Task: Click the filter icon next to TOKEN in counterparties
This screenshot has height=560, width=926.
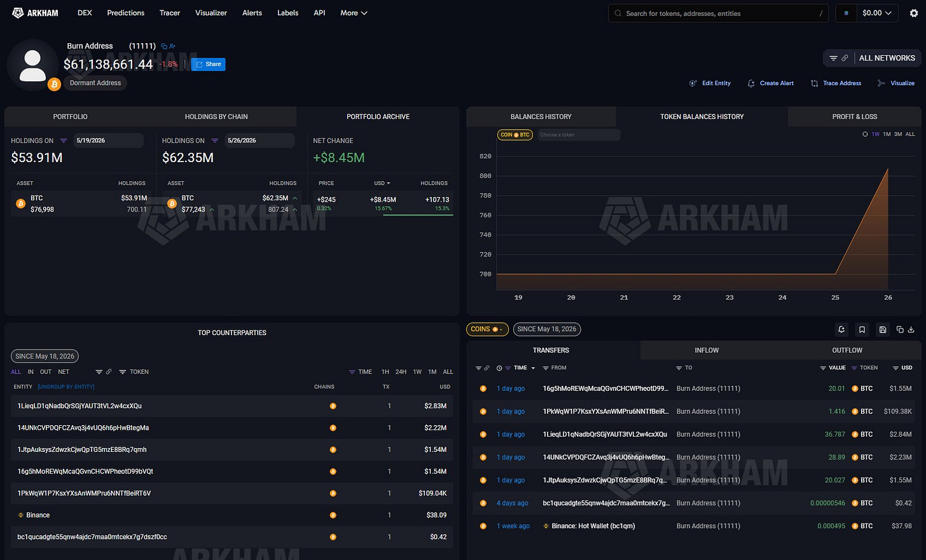Action: (x=123, y=372)
